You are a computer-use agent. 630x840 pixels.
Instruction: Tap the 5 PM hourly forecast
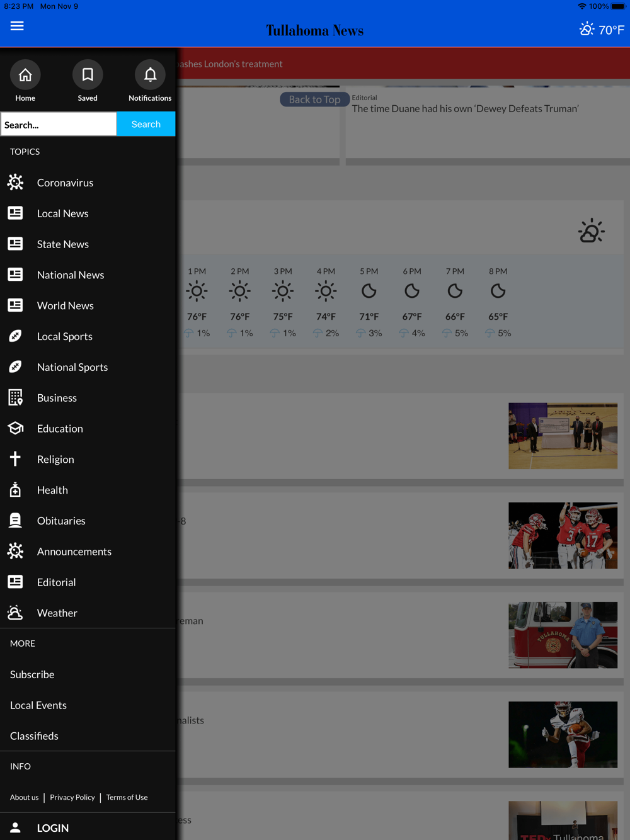(369, 302)
